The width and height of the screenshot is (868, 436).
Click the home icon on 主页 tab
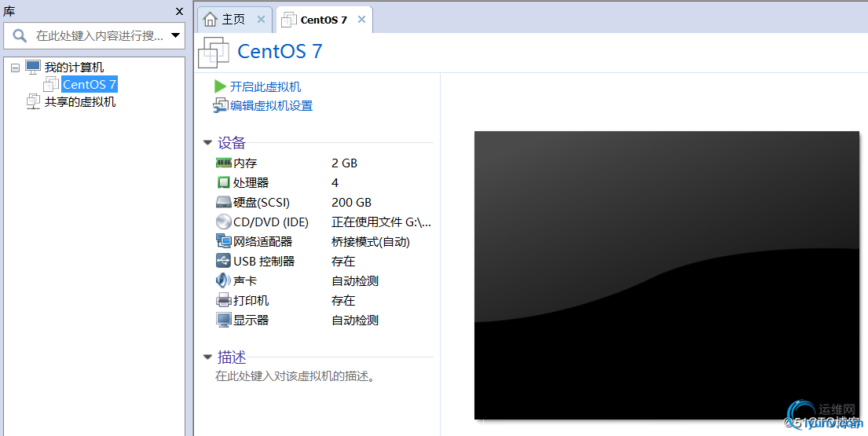[x=210, y=20]
